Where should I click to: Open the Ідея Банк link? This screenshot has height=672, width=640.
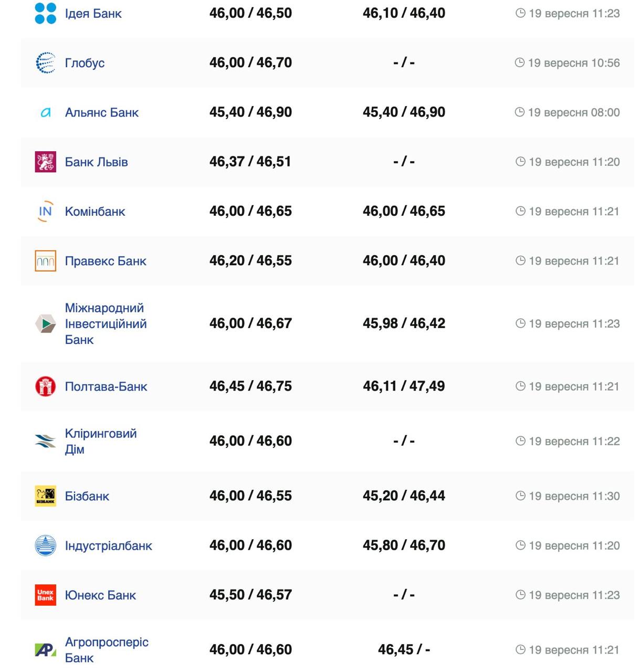pos(93,14)
